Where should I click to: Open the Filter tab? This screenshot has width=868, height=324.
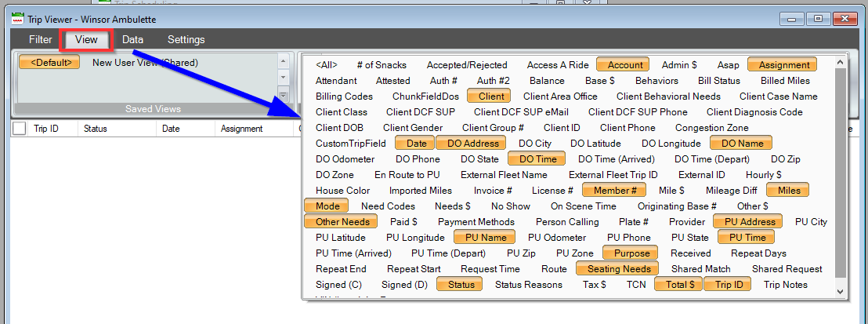(x=41, y=39)
